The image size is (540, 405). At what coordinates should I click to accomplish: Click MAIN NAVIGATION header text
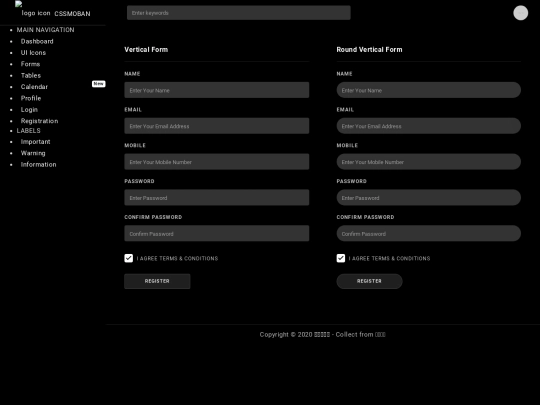point(45,30)
